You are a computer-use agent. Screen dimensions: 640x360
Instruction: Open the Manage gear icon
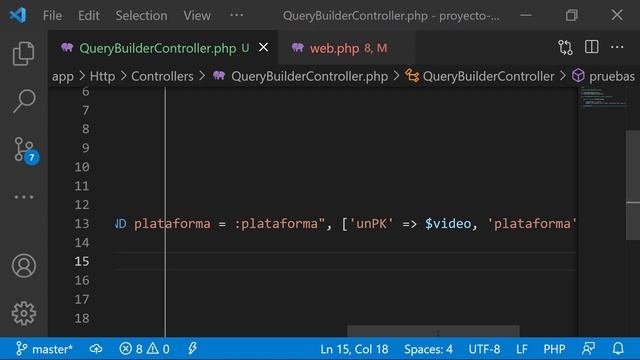(x=24, y=313)
